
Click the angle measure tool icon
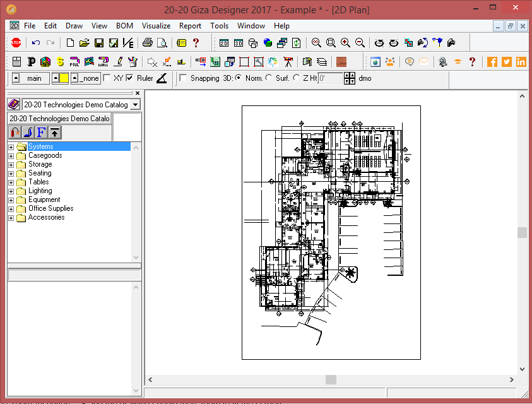(x=162, y=78)
